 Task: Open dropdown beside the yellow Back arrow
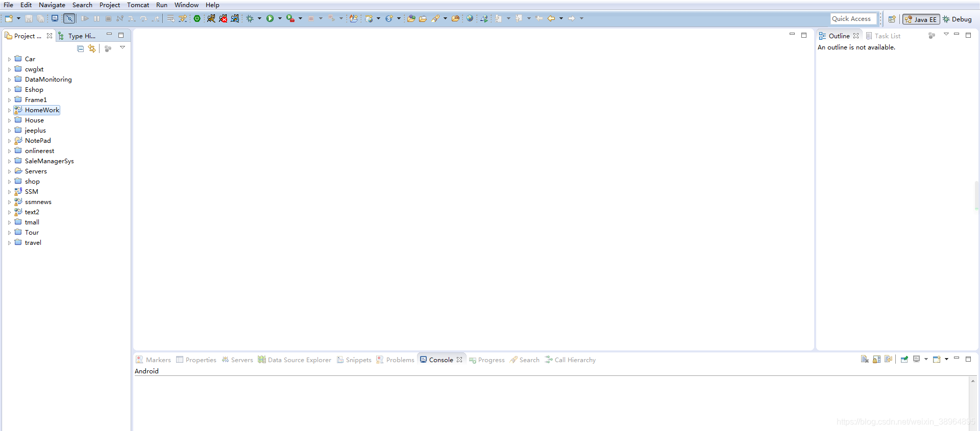point(561,18)
